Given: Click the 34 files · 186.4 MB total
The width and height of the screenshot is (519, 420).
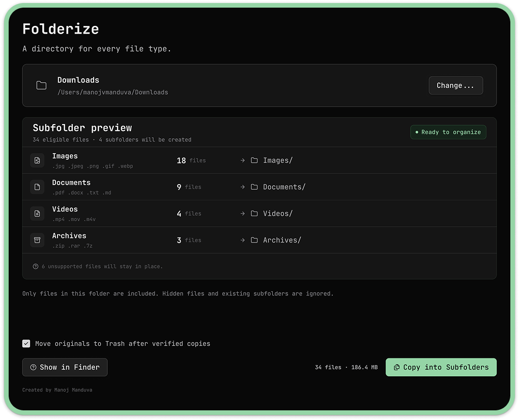Looking at the screenshot, I should click(346, 367).
